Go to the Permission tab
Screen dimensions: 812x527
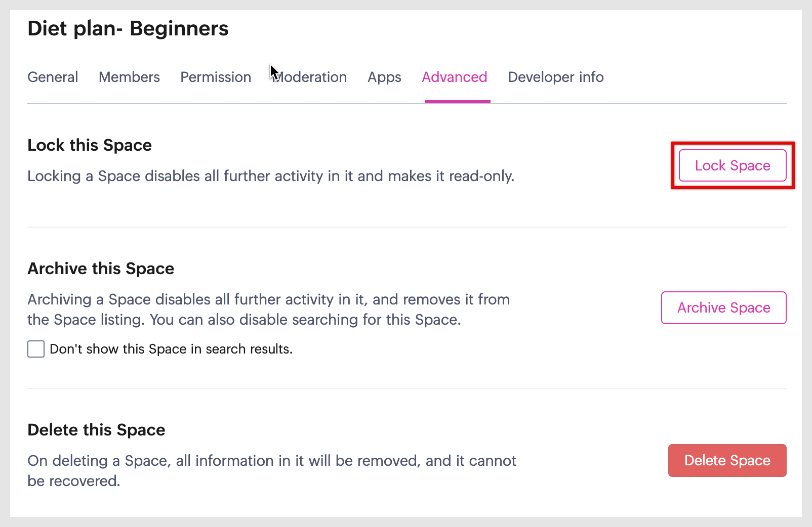coord(216,77)
